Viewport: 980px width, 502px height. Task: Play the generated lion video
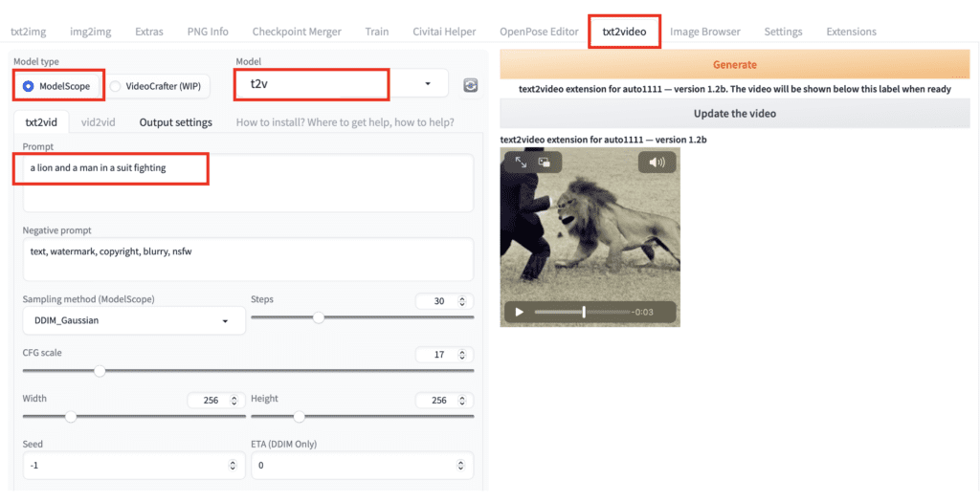(x=520, y=312)
